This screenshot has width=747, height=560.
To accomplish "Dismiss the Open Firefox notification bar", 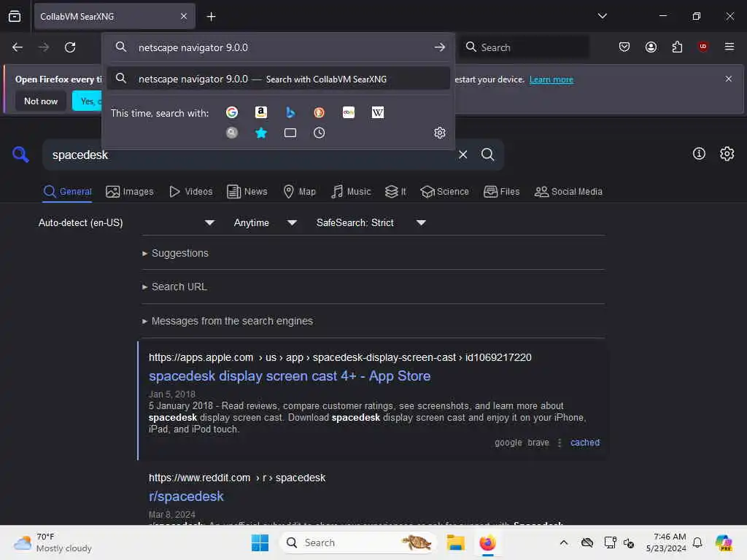I will click(729, 79).
